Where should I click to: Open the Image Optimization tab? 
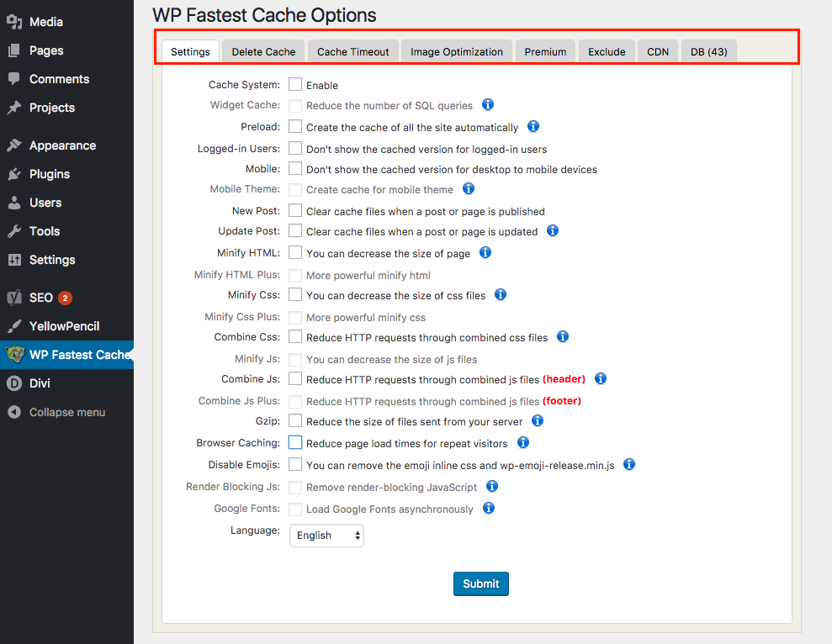(x=456, y=51)
